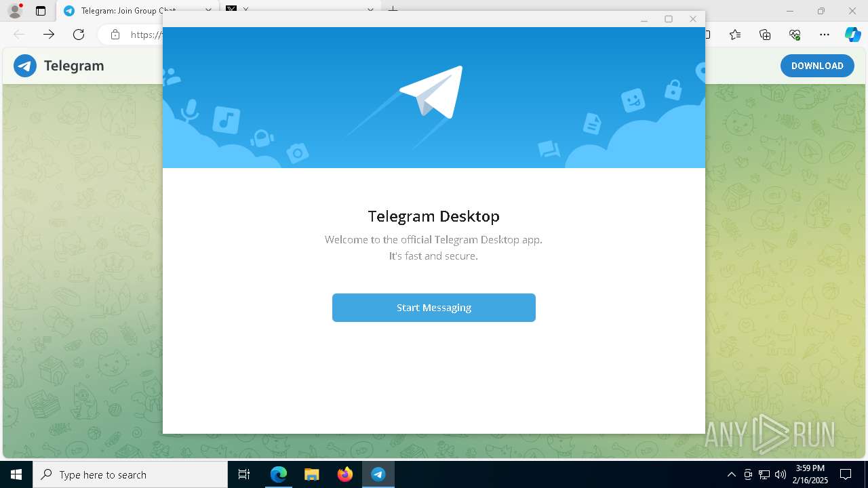Click the Telegram logo on the web page header

pyautogui.click(x=25, y=66)
